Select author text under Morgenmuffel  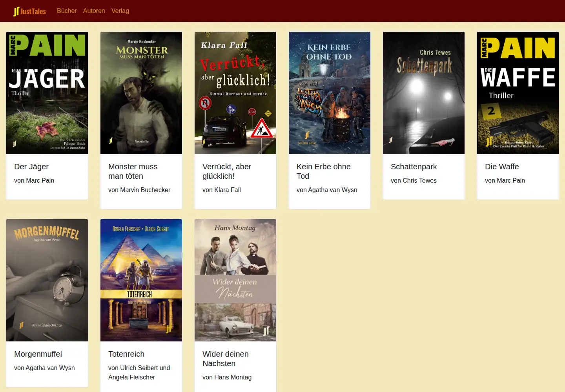[x=44, y=368]
